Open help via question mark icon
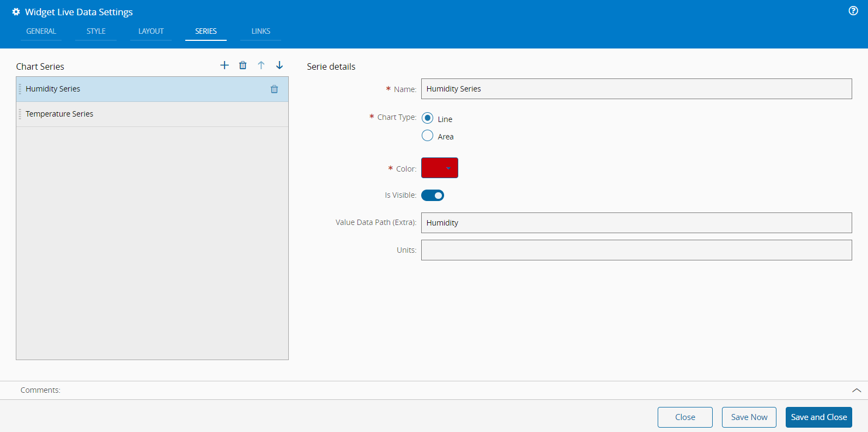Viewport: 868px width, 432px height. pos(853,11)
